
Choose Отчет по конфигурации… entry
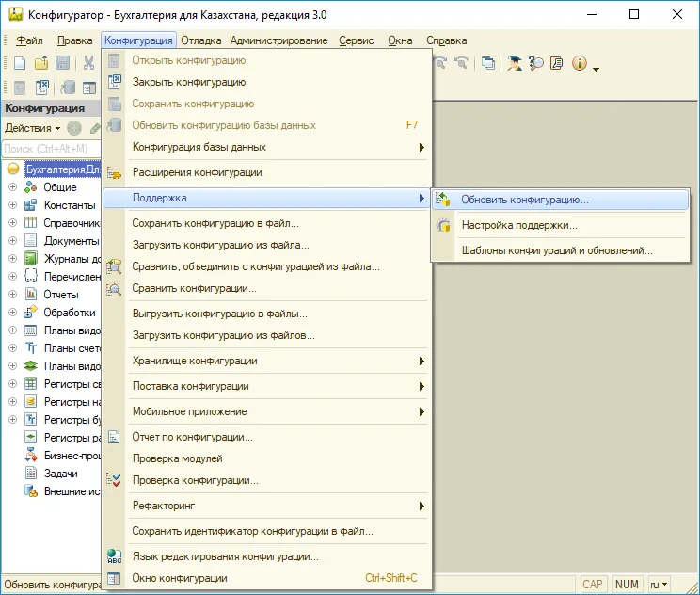click(x=267, y=437)
